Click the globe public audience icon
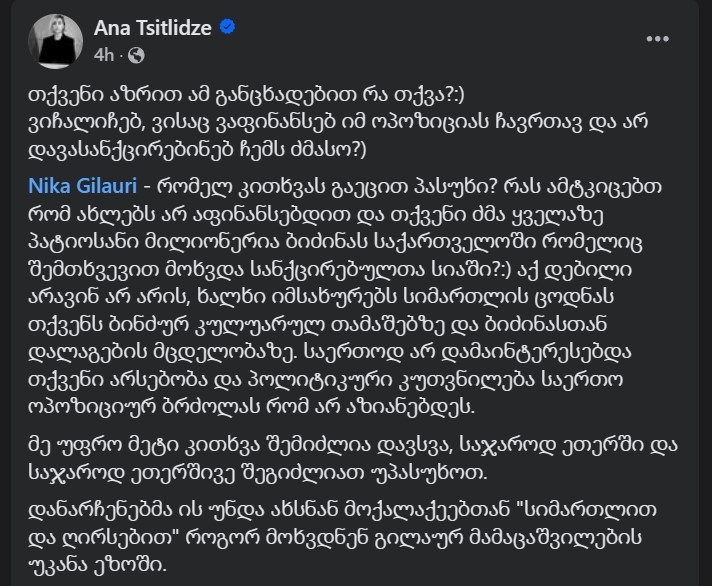Screen dimensions: 712x586 138,54
